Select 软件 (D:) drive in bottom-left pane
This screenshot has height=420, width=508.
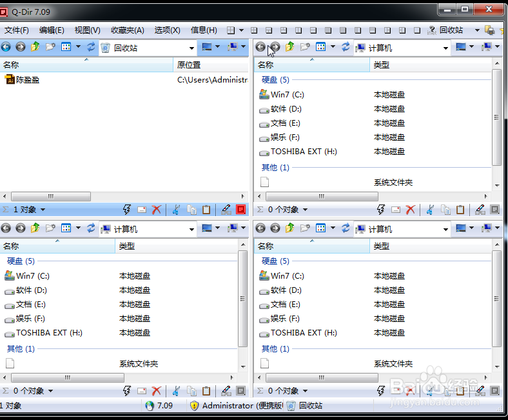[x=26, y=290]
